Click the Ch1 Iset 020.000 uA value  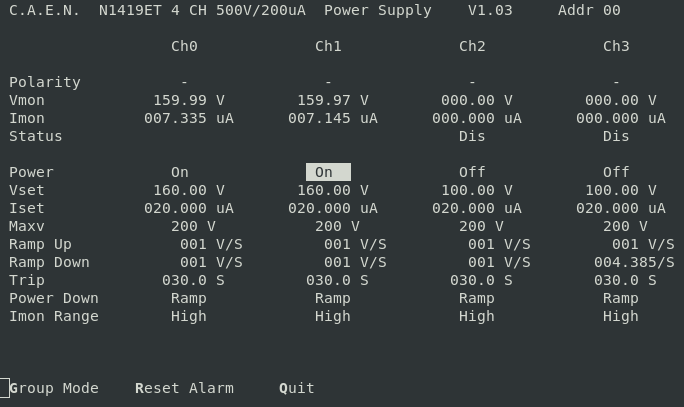point(332,208)
